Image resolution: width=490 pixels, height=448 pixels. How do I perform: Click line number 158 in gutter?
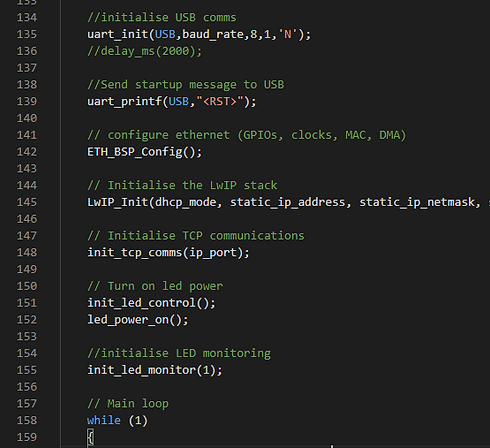(27, 420)
